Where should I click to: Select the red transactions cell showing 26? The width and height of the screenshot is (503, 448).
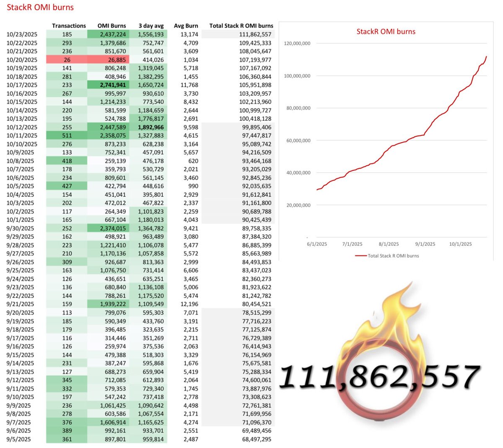pos(67,60)
